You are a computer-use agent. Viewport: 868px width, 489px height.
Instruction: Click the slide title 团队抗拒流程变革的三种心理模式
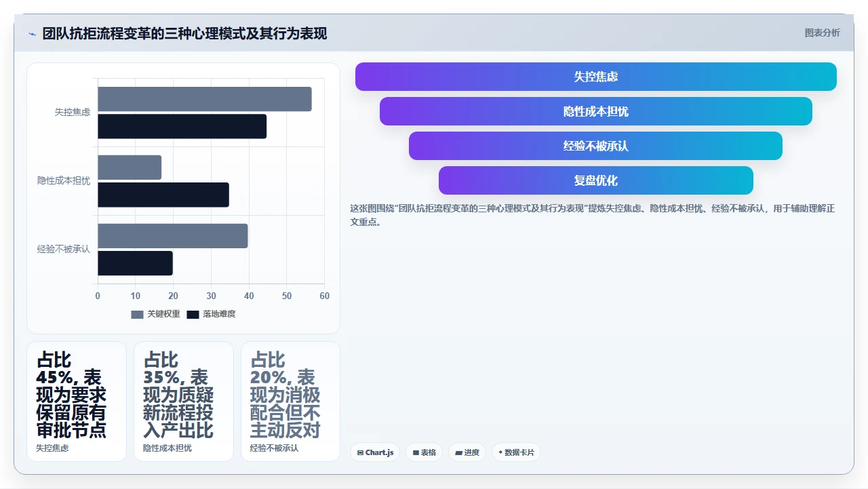coord(185,34)
